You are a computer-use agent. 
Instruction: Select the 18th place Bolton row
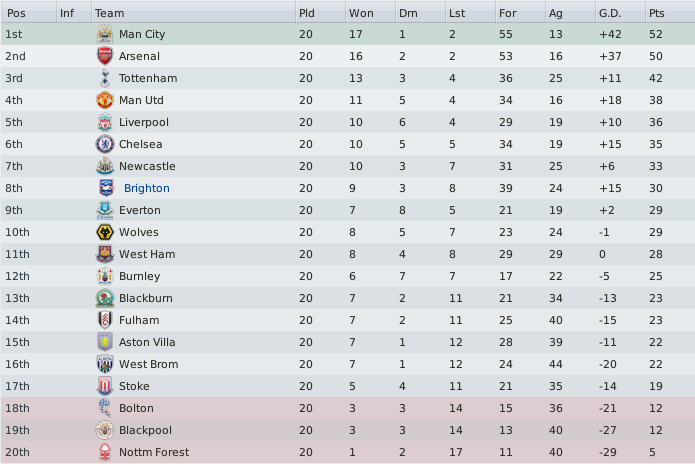[x=348, y=408]
